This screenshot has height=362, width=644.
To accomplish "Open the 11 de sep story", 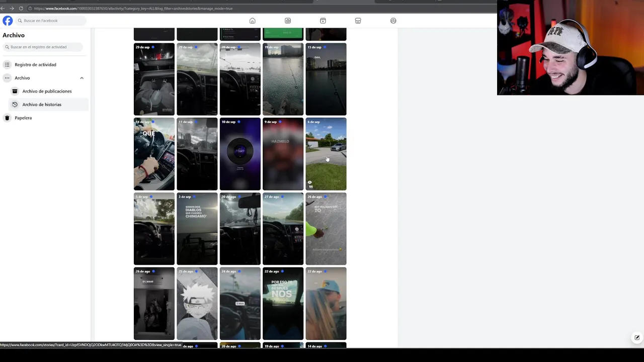I will tap(197, 154).
